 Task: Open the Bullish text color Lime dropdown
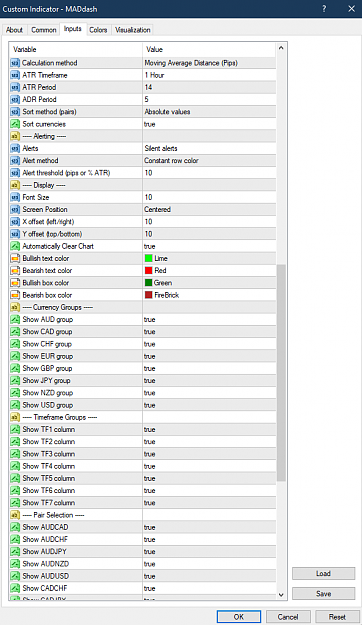coord(209,258)
